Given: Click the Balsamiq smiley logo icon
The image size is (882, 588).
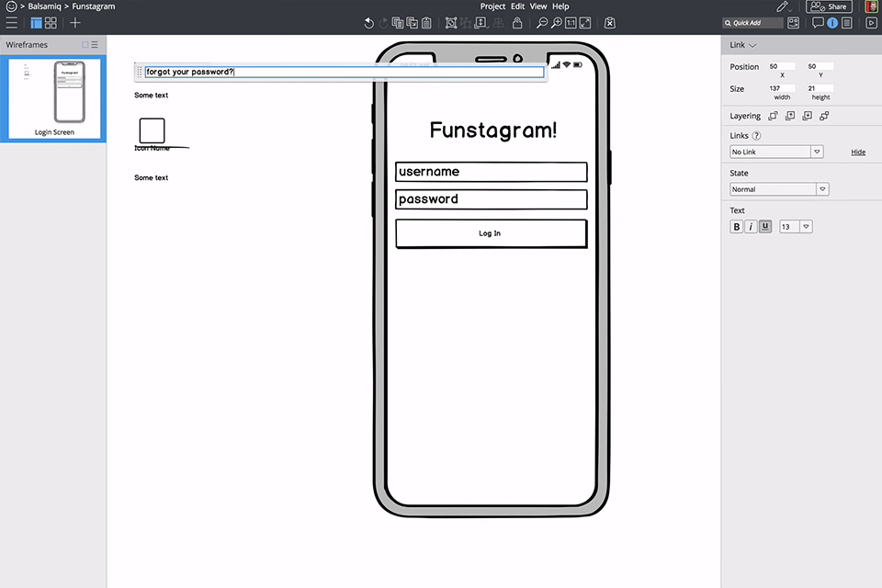Looking at the screenshot, I should (x=11, y=6).
